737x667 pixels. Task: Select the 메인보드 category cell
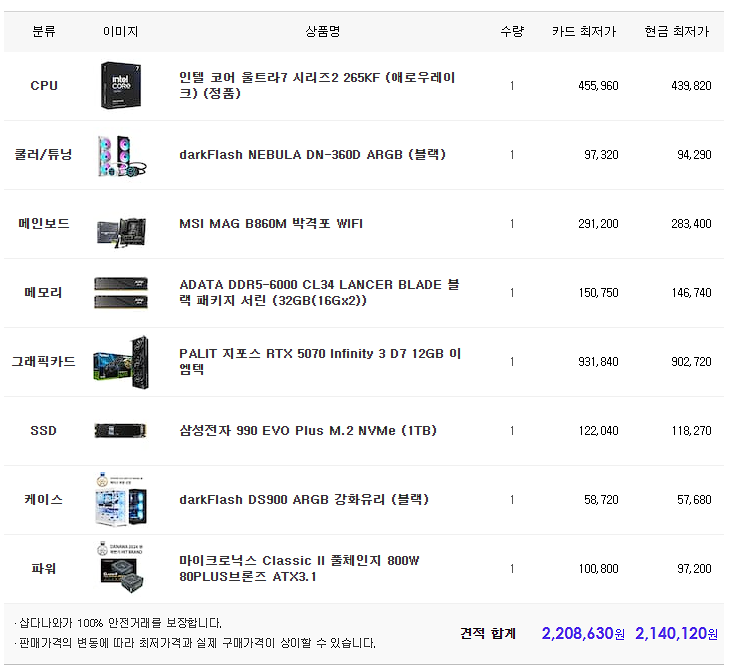pyautogui.click(x=44, y=223)
